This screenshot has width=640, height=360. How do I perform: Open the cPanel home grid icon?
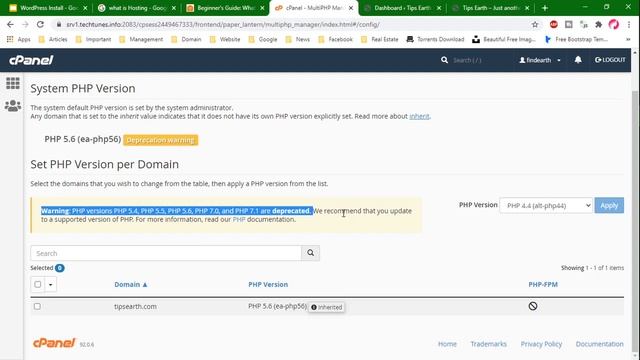click(x=13, y=83)
